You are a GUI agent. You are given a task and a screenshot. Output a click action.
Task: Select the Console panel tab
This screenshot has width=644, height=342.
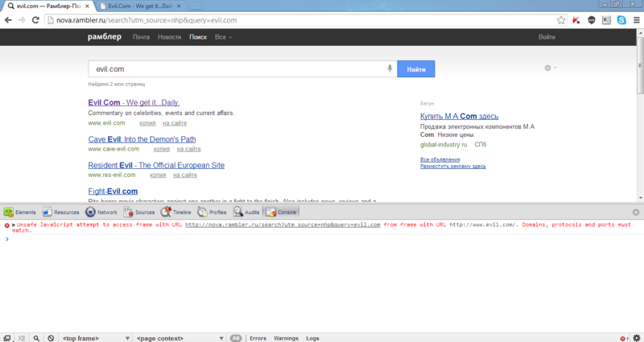[x=281, y=212]
